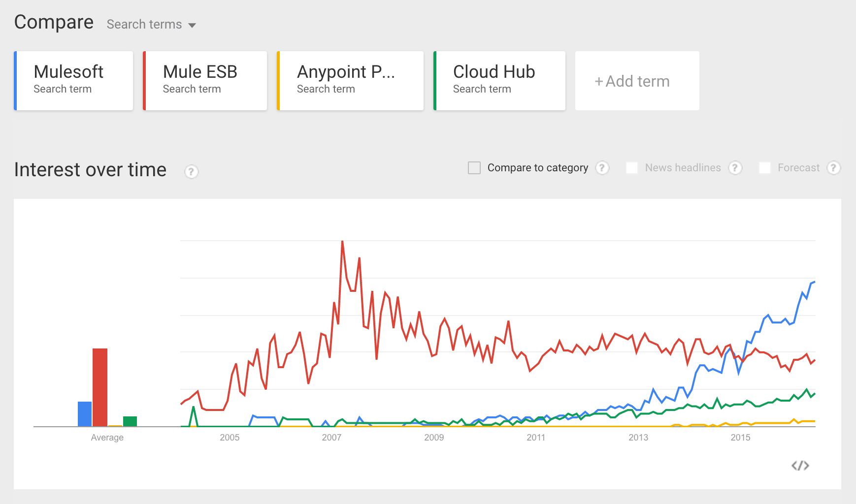
Task: Click the Cloud Hub search term card
Action: (x=499, y=81)
